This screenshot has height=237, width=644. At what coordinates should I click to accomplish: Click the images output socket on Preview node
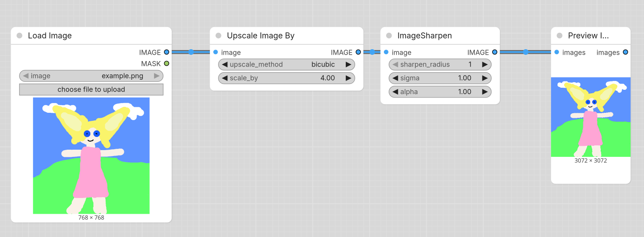click(625, 52)
